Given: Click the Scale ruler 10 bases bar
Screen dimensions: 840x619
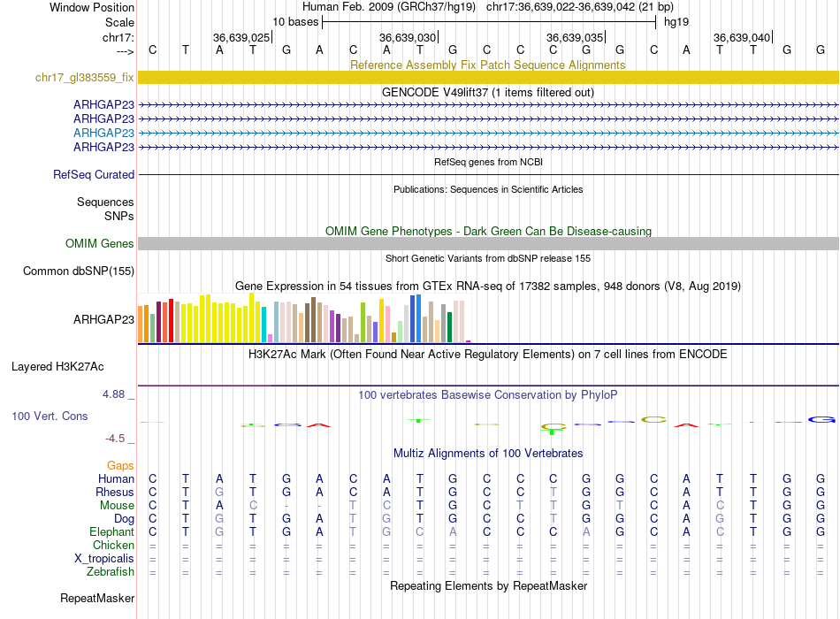Looking at the screenshot, I should pyautogui.click(x=488, y=21).
